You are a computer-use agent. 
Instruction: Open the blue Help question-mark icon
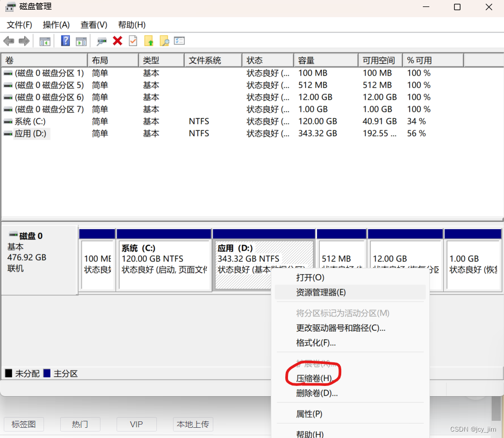tap(66, 41)
